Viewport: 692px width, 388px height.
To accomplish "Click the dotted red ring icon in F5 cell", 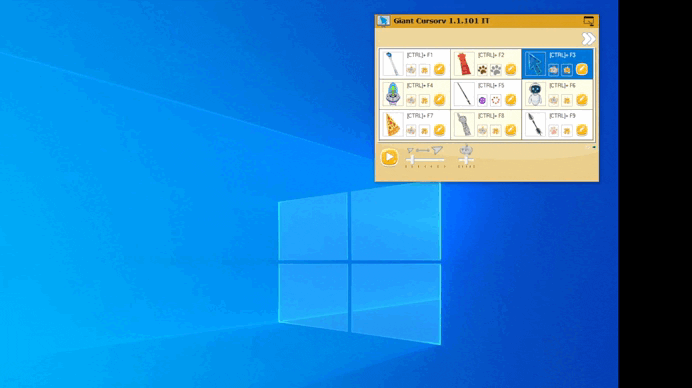I will [x=496, y=100].
